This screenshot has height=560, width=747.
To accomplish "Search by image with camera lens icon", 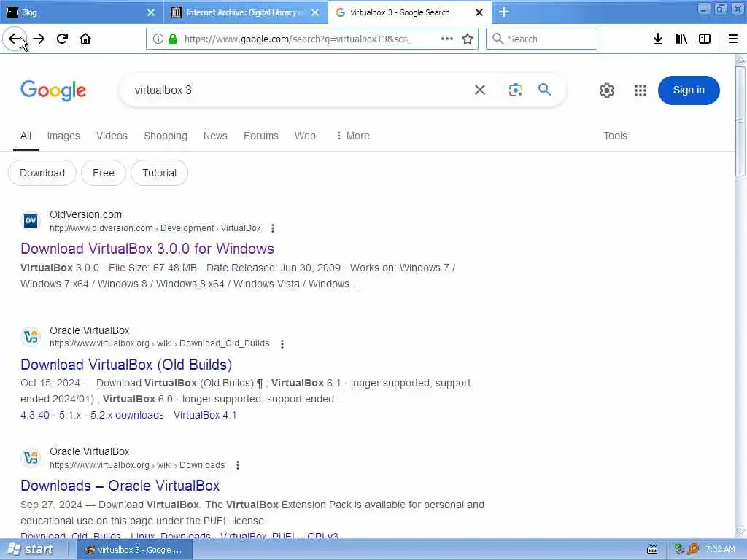I will [x=515, y=90].
